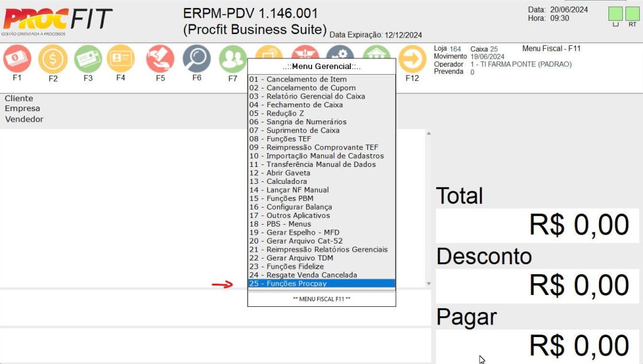This screenshot has height=364, width=643.
Task: Choose 22 - Gerar Arquivo TDM
Action: tap(321, 258)
